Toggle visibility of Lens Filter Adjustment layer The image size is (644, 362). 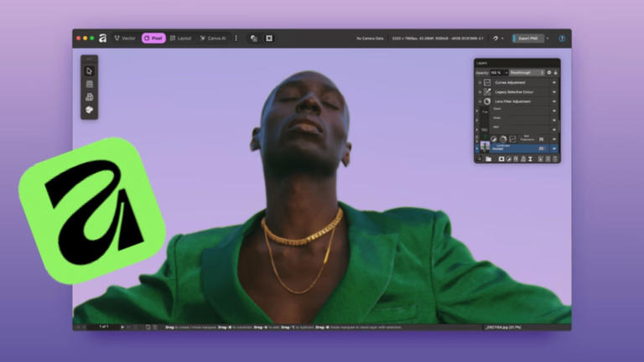pyautogui.click(x=553, y=101)
